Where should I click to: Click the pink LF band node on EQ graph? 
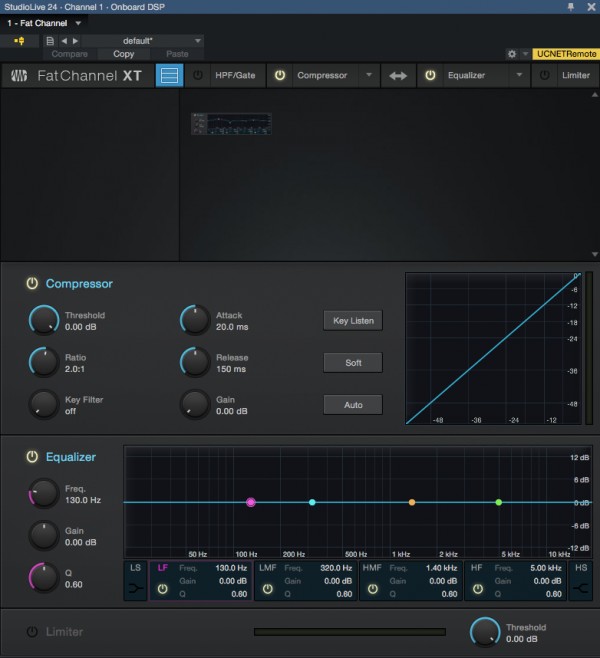click(251, 502)
